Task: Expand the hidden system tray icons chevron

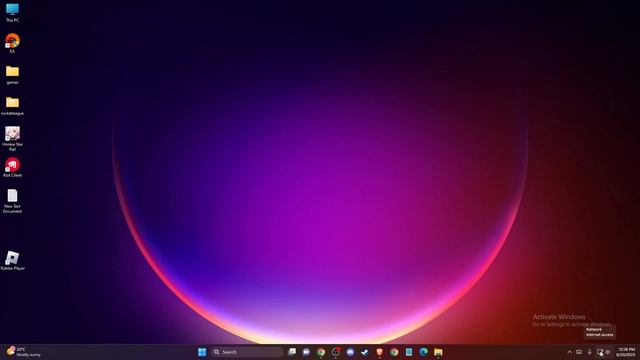Action: [569, 352]
